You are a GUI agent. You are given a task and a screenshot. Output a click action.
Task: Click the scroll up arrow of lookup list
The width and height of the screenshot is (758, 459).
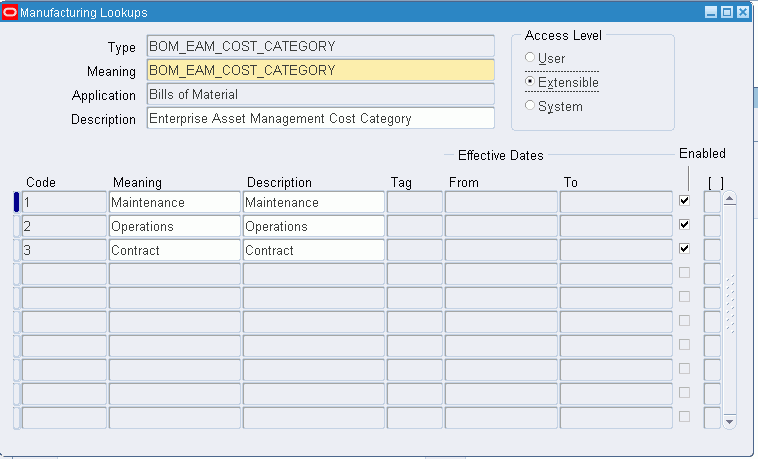point(729,198)
